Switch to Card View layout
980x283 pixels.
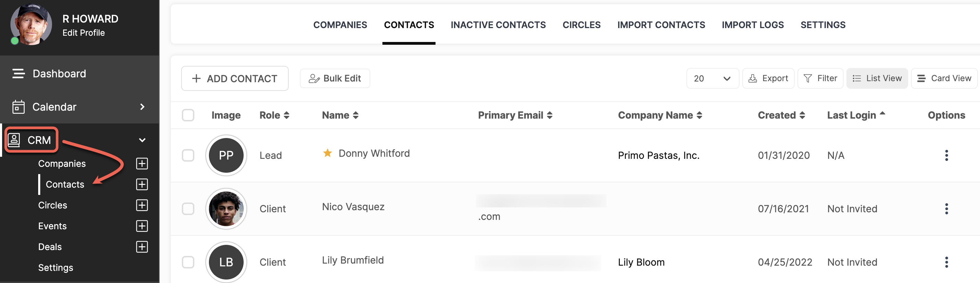(944, 78)
